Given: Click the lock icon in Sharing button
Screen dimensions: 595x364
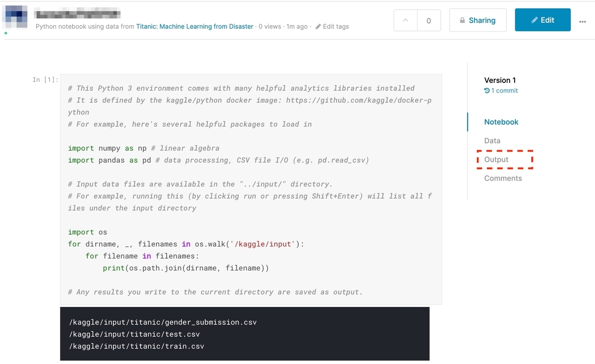Looking at the screenshot, I should tap(463, 20).
